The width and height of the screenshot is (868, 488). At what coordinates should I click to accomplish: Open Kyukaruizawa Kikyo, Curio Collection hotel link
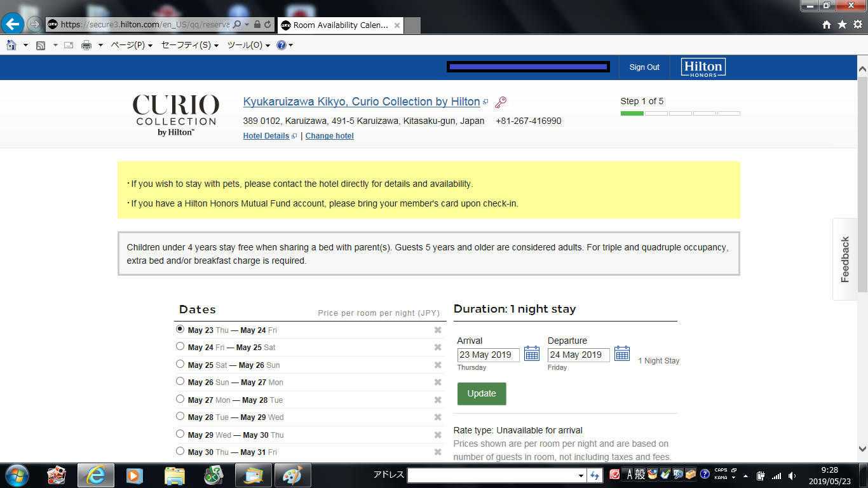pos(362,102)
